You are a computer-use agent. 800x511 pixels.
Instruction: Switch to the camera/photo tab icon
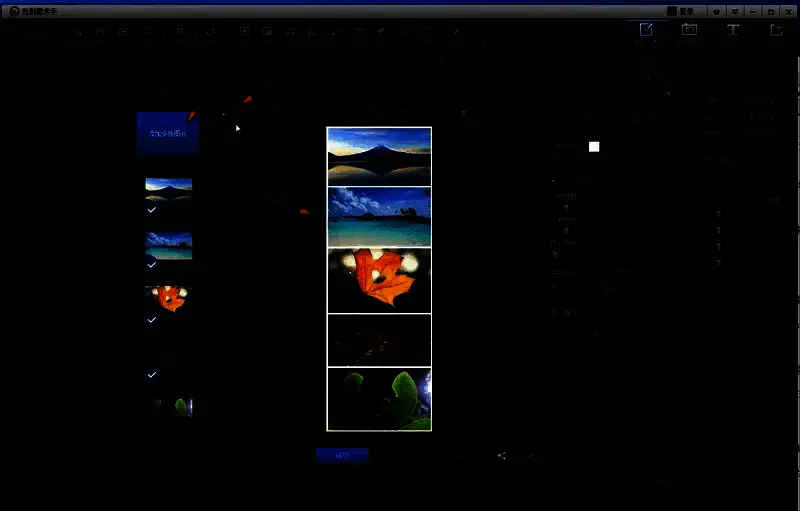[x=689, y=30]
